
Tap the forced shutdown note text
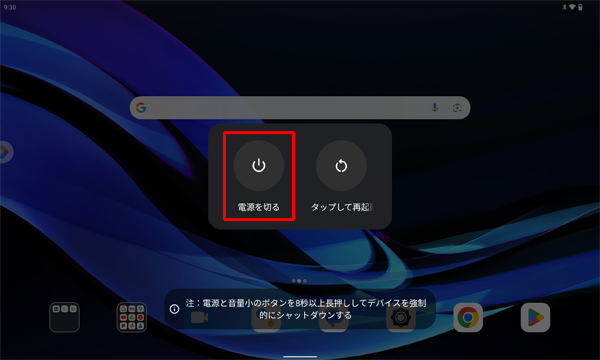point(306,309)
